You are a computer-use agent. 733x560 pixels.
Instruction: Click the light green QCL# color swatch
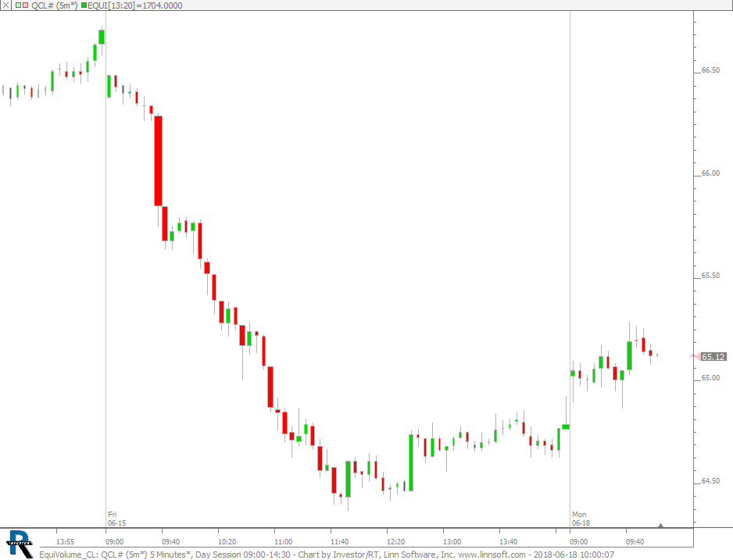pyautogui.click(x=18, y=5)
